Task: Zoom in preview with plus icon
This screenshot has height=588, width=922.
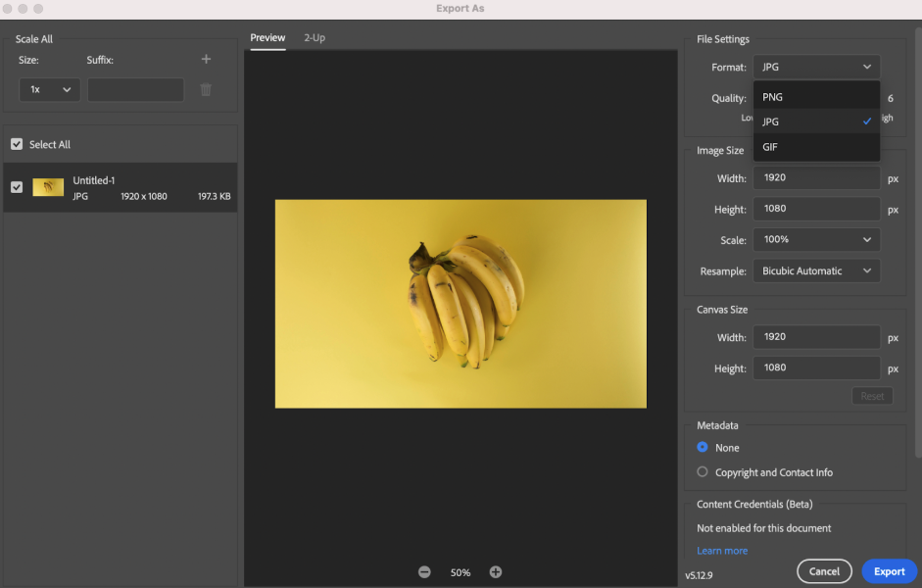Action: coord(496,571)
